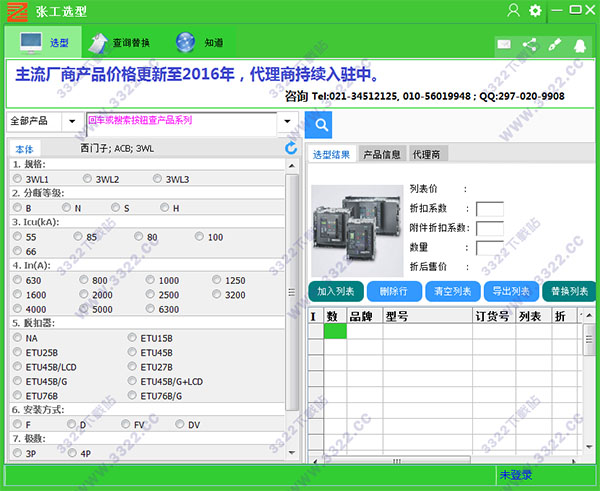Image resolution: width=600 pixels, height=491 pixels.
Task: Open the 代理商 tab
Action: (427, 154)
